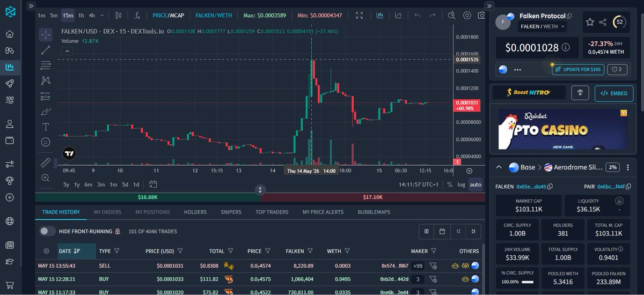This screenshot has width=644, height=295.
Task: Select the text annotation tool
Action: coord(46,127)
